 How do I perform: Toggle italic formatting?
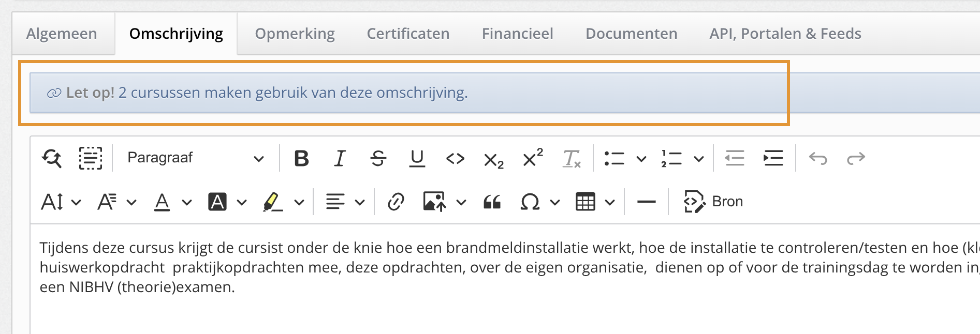pos(340,158)
